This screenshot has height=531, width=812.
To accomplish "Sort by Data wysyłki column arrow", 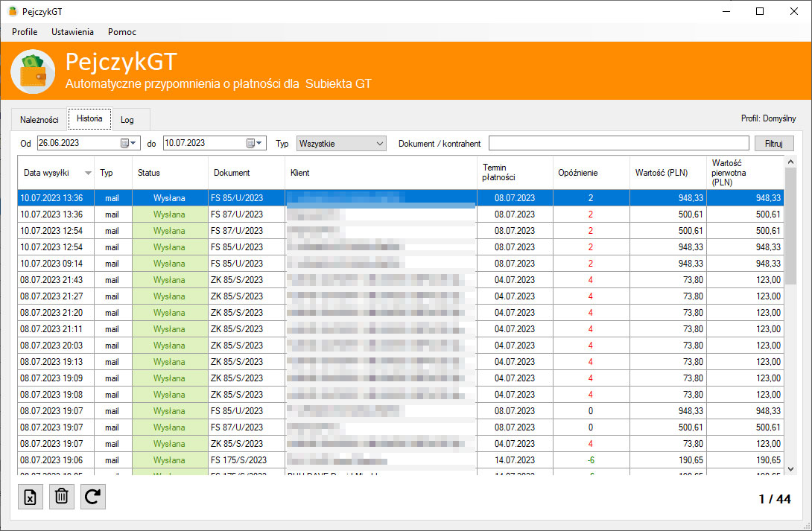I will coord(88,173).
